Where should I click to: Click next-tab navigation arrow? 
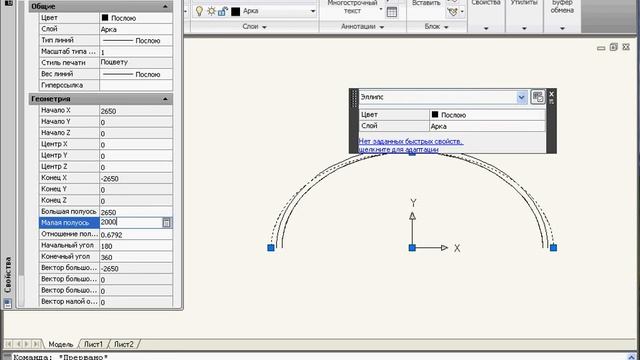point(27,344)
